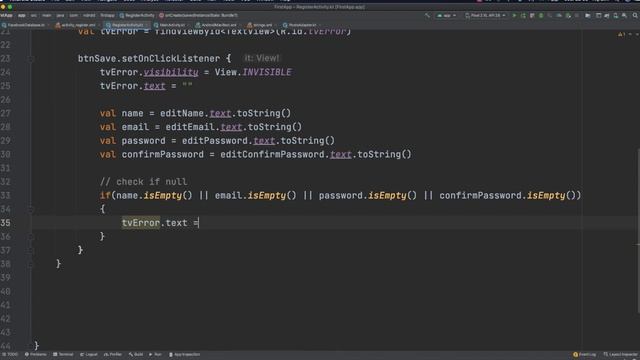Open the TODO tool window
Screen dimensions: 640x360
click(x=10, y=354)
